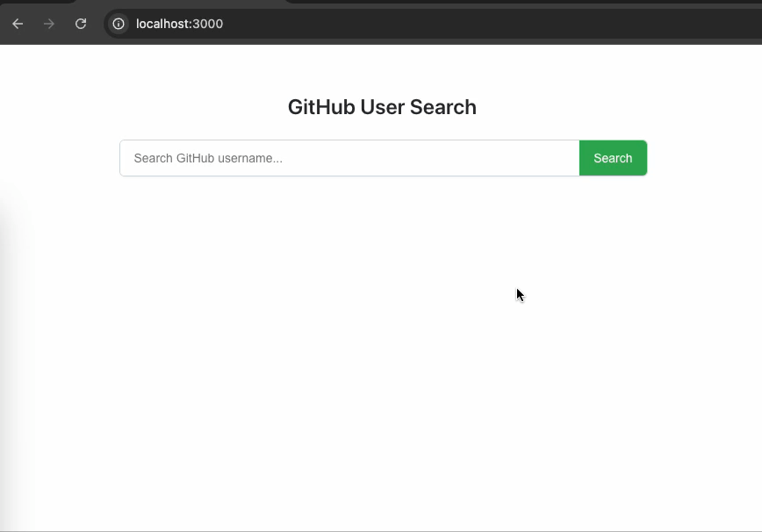The width and height of the screenshot is (762, 532).
Task: Go back using the browser back arrow
Action: pos(18,24)
